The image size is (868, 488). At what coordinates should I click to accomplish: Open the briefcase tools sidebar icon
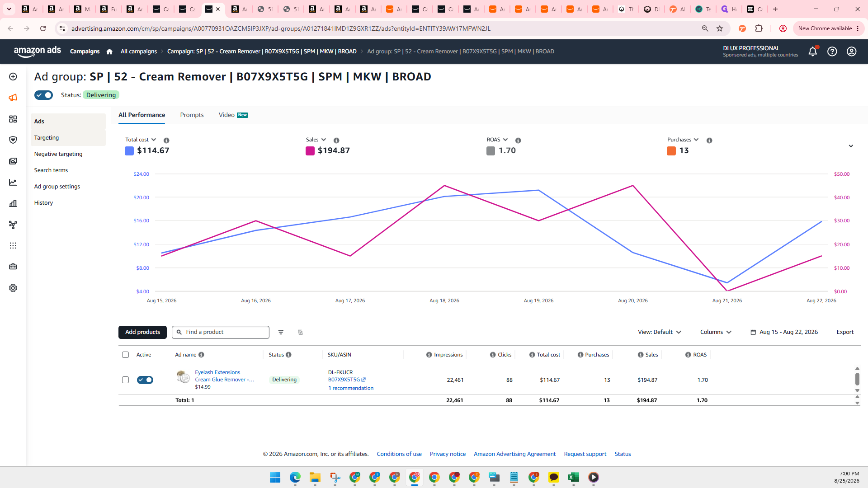coord(13,267)
